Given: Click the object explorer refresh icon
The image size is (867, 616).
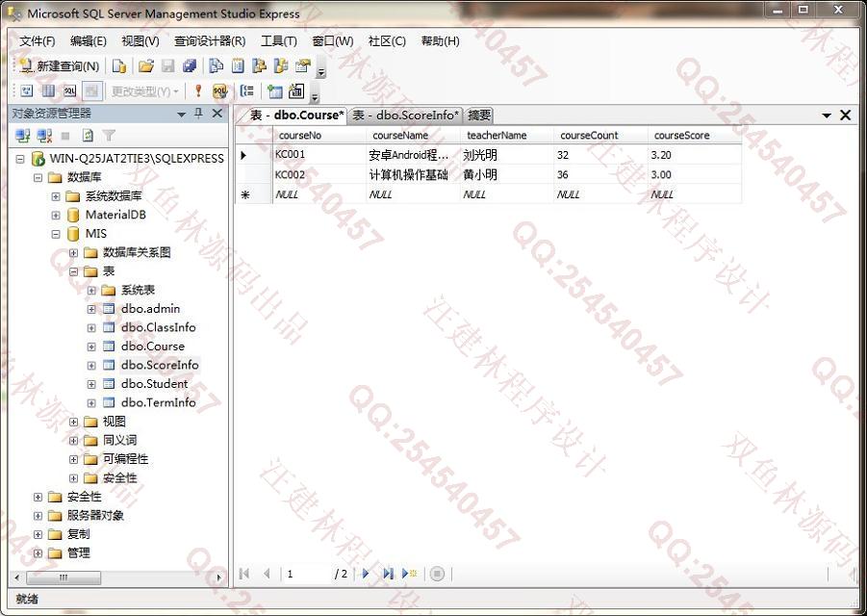Looking at the screenshot, I should point(88,136).
